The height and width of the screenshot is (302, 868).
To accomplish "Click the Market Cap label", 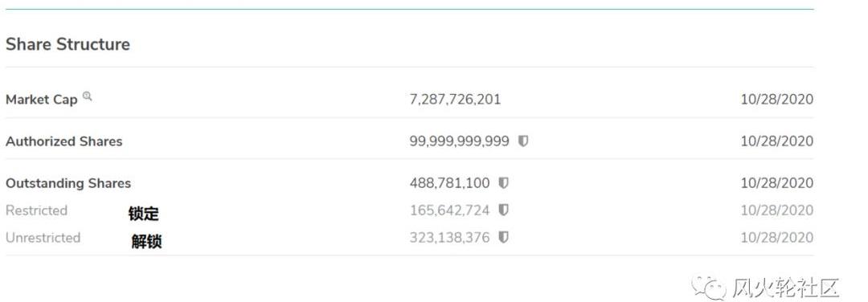I will coord(42,100).
